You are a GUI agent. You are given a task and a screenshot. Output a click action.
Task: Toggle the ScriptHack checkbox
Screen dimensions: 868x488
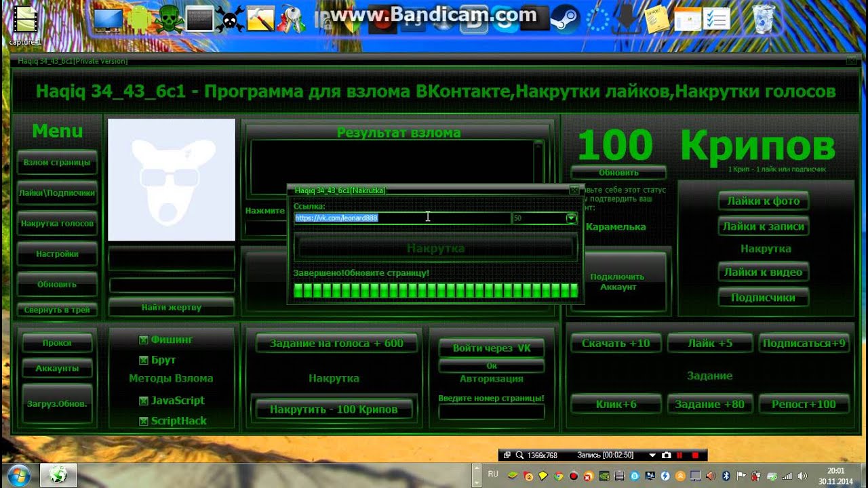(143, 421)
